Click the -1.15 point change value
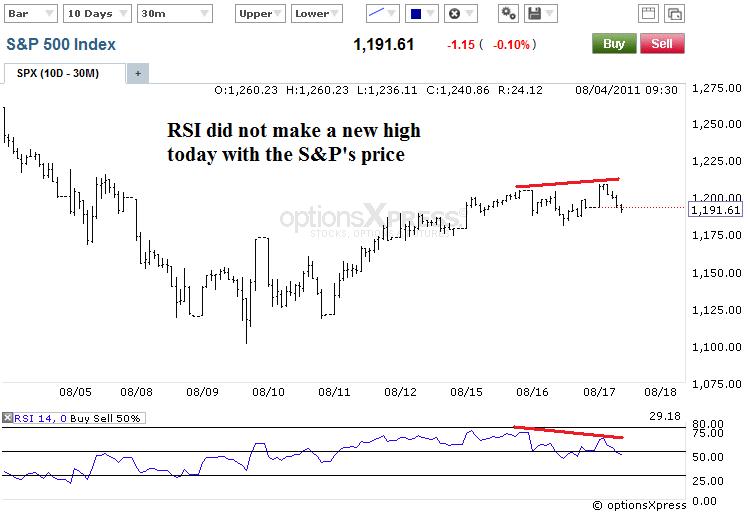Screen dimensions: 750x517 tap(461, 45)
